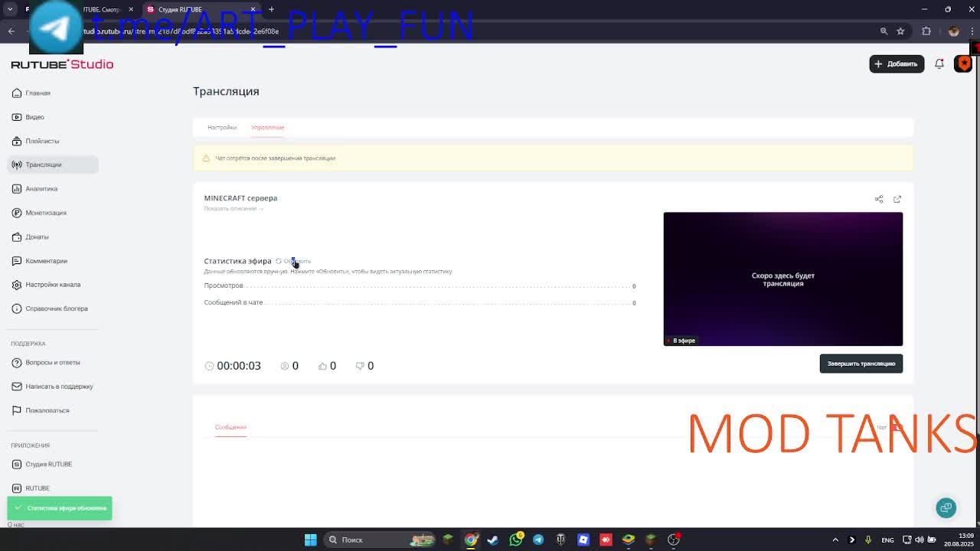Switch to the Управление tab
980x551 pixels.
coord(267,127)
